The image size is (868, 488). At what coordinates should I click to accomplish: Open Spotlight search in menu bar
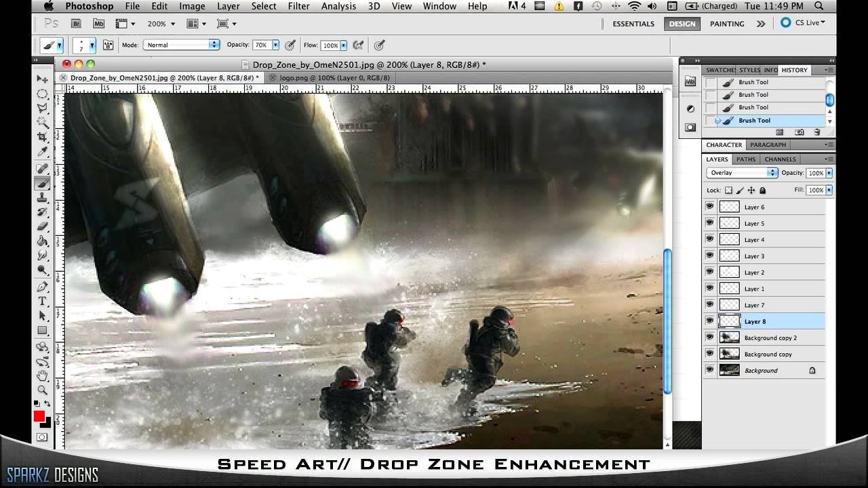[818, 6]
